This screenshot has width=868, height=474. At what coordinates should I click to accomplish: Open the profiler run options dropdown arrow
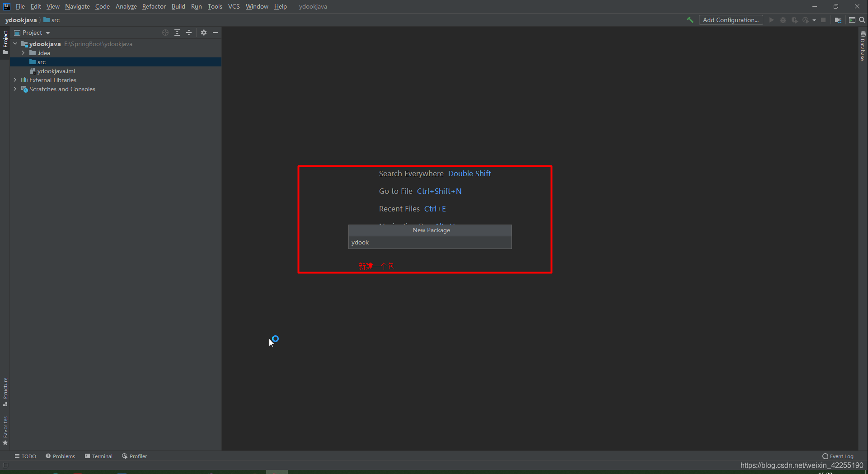pyautogui.click(x=814, y=20)
